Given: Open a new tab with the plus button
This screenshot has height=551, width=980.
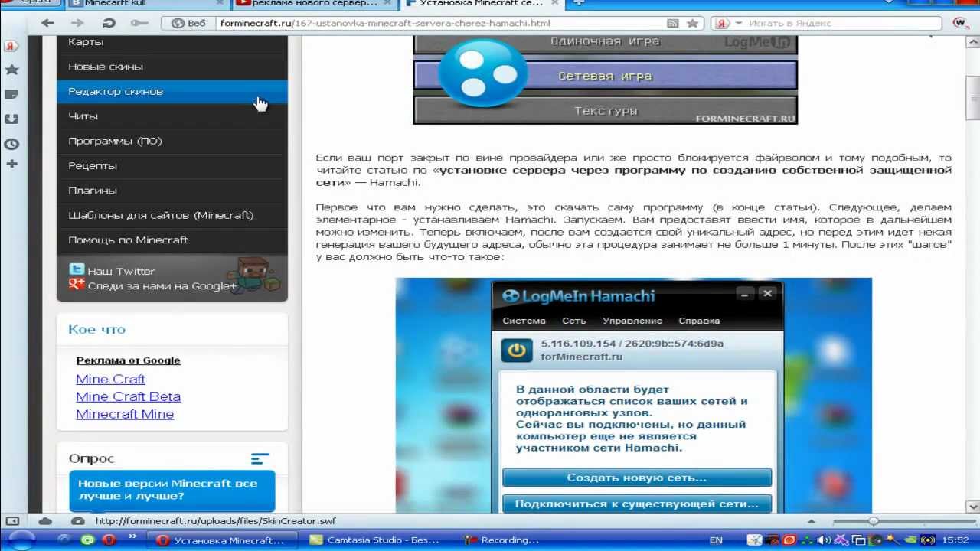Looking at the screenshot, I should pyautogui.click(x=579, y=3).
